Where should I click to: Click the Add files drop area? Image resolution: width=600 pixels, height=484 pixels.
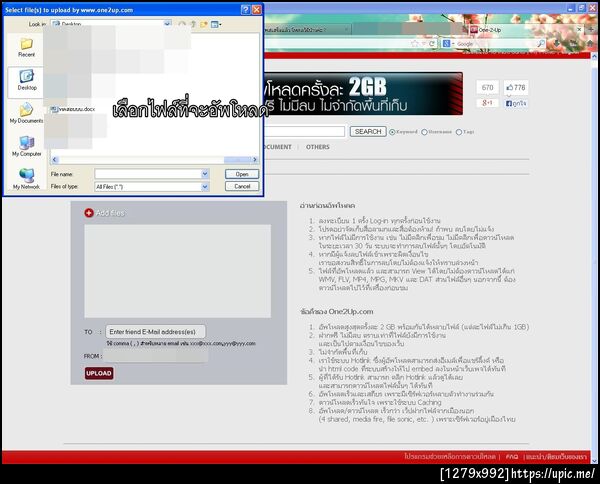pyautogui.click(x=178, y=271)
